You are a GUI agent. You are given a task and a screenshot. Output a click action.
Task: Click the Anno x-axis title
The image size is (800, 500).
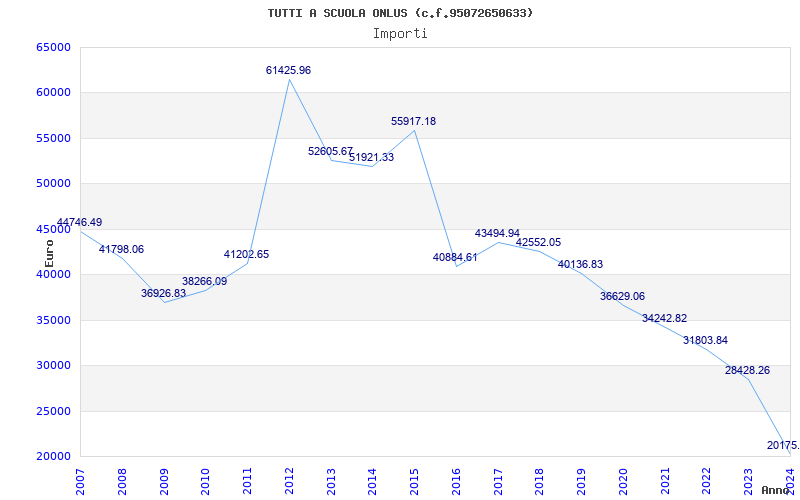(x=776, y=490)
